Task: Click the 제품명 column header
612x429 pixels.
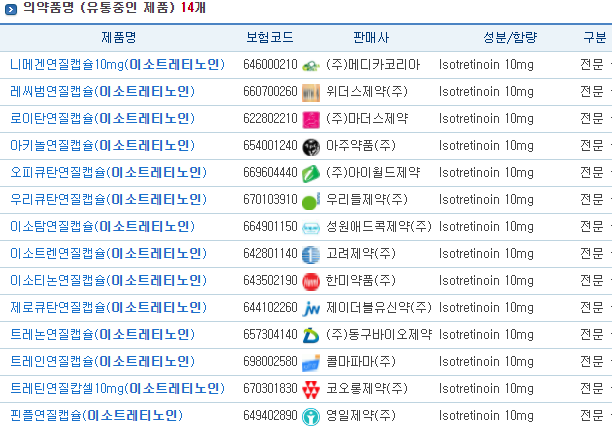Action: tap(119, 37)
